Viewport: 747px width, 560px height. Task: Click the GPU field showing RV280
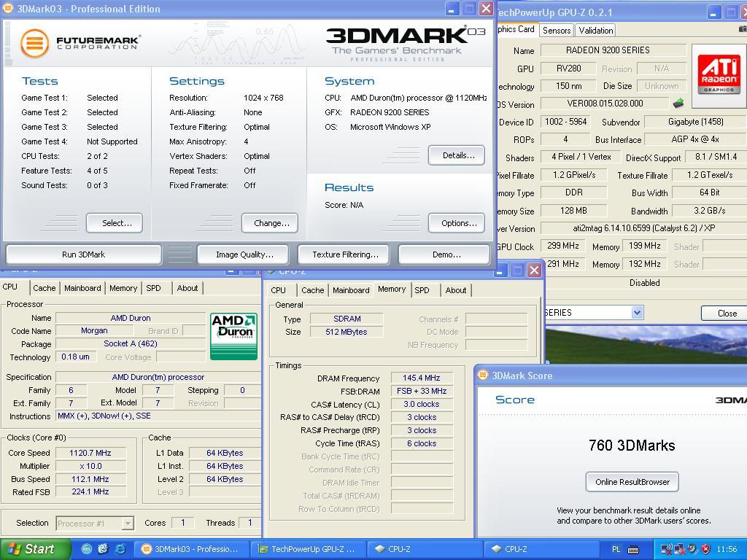(568, 69)
